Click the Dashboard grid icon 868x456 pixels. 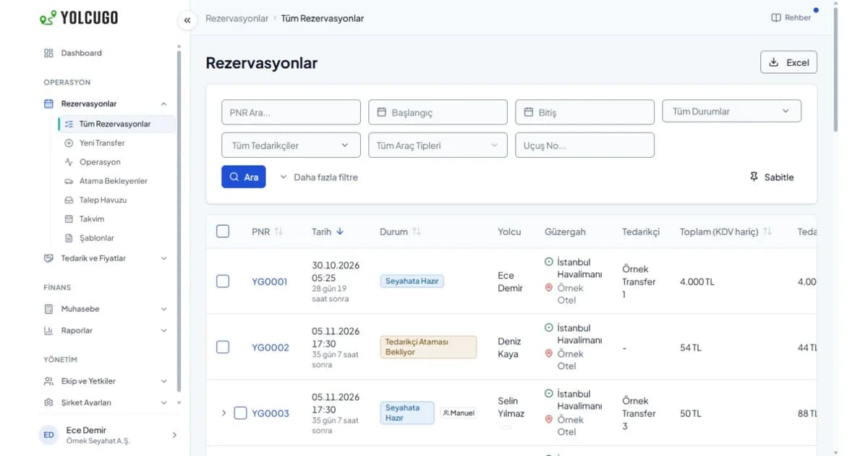tap(48, 53)
